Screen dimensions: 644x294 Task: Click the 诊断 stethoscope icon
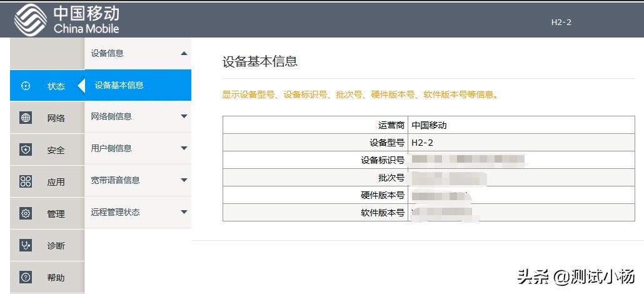(26, 245)
